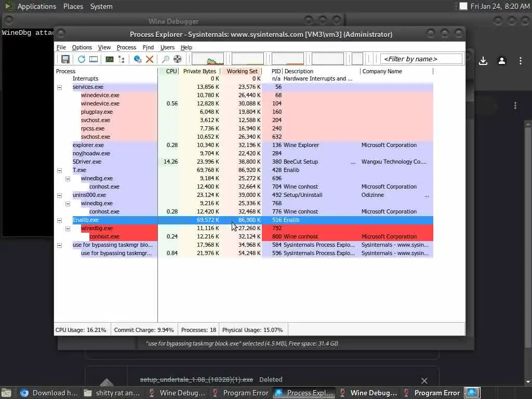
Task: Click the System Information toolbar icon
Action: 109,59
